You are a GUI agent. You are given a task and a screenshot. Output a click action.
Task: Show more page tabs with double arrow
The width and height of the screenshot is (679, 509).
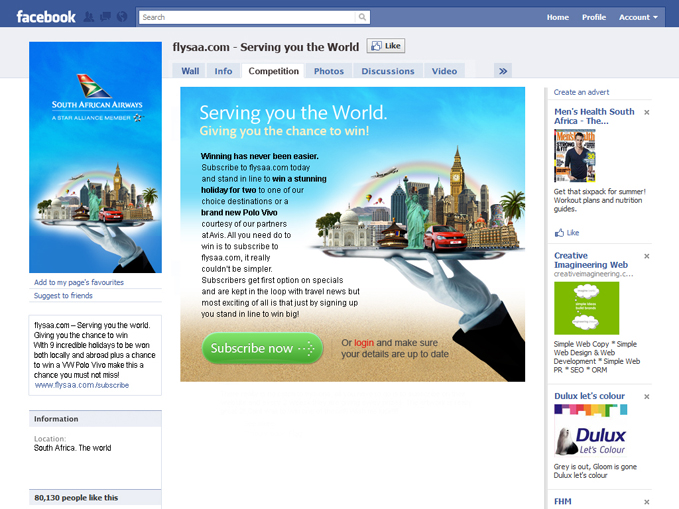(503, 71)
